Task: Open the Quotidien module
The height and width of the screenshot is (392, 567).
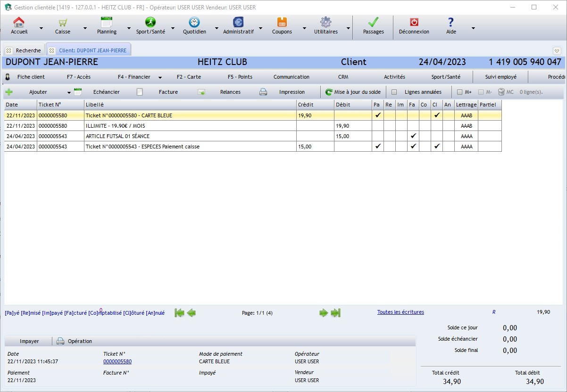Action: point(194,26)
